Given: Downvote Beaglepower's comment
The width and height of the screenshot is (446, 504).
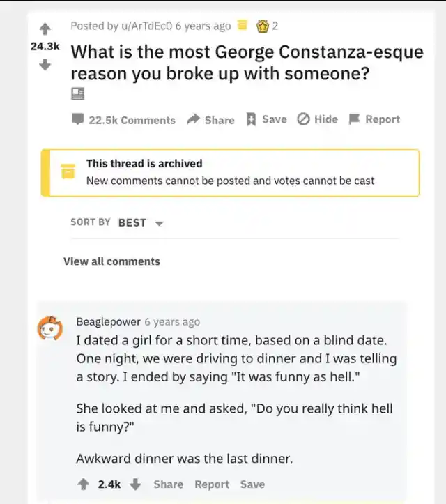Looking at the screenshot, I should click(x=136, y=484).
